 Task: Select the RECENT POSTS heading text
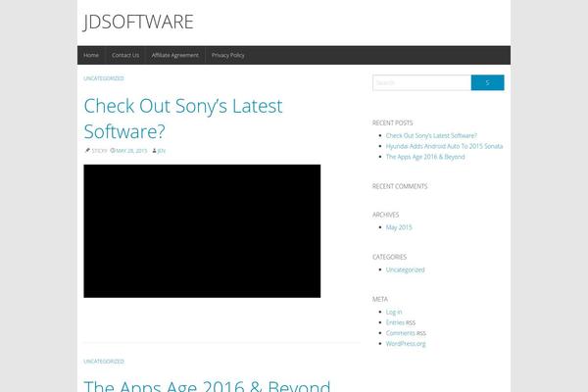tap(392, 123)
